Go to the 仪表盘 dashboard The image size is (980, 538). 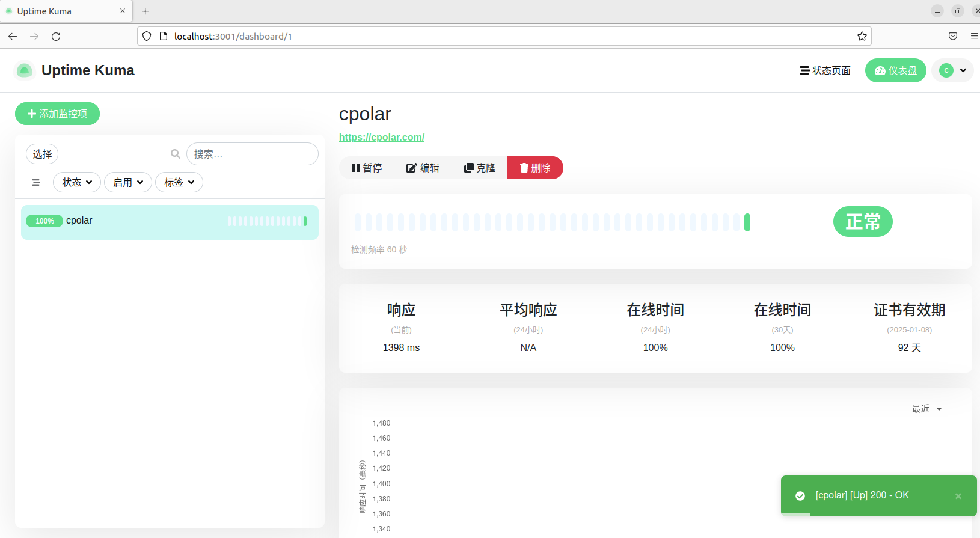pos(896,70)
